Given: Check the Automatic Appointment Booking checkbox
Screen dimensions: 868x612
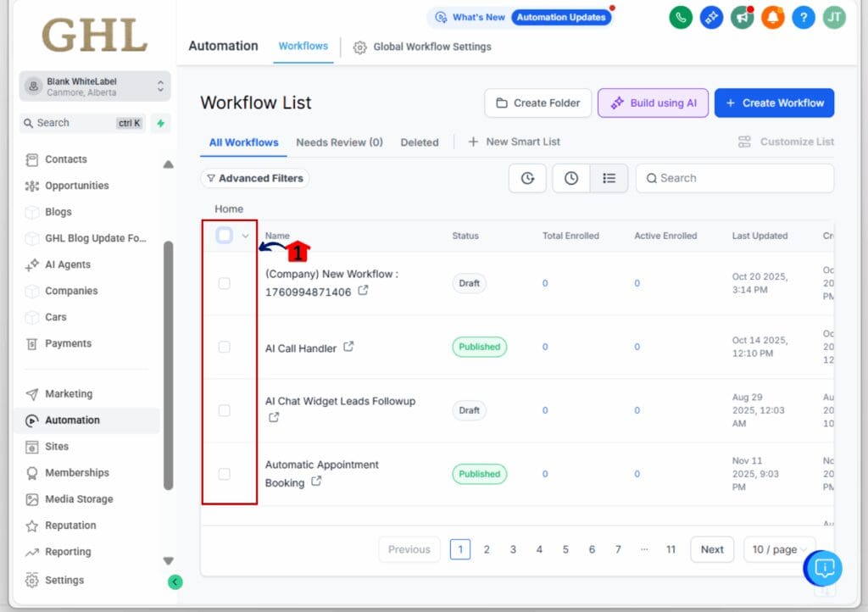Looking at the screenshot, I should [225, 474].
